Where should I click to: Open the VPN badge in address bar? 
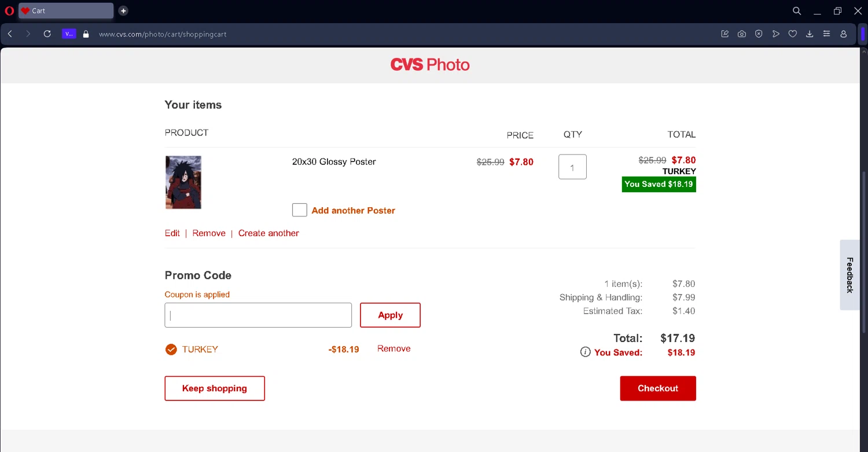(69, 34)
